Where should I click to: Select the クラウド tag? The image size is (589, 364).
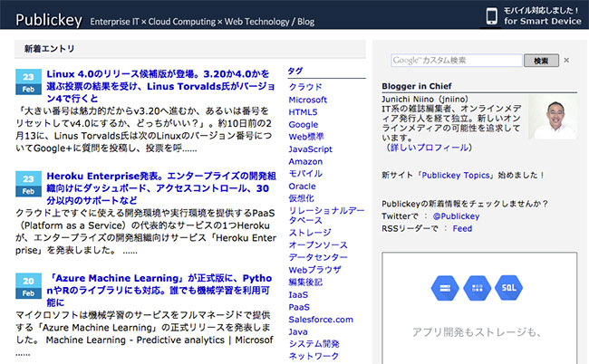coord(305,87)
